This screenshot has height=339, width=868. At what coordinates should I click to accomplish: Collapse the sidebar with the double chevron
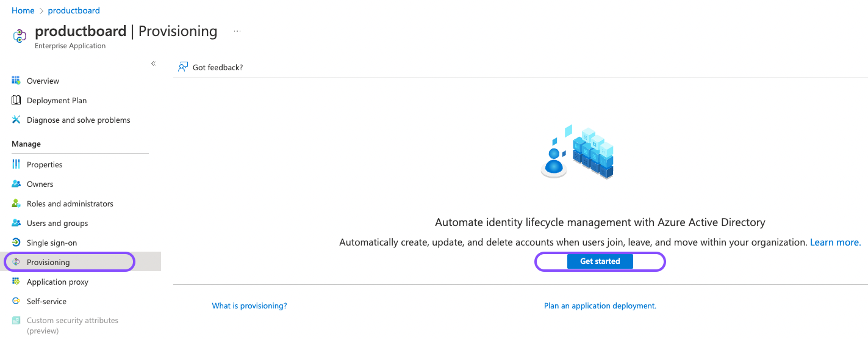(154, 64)
